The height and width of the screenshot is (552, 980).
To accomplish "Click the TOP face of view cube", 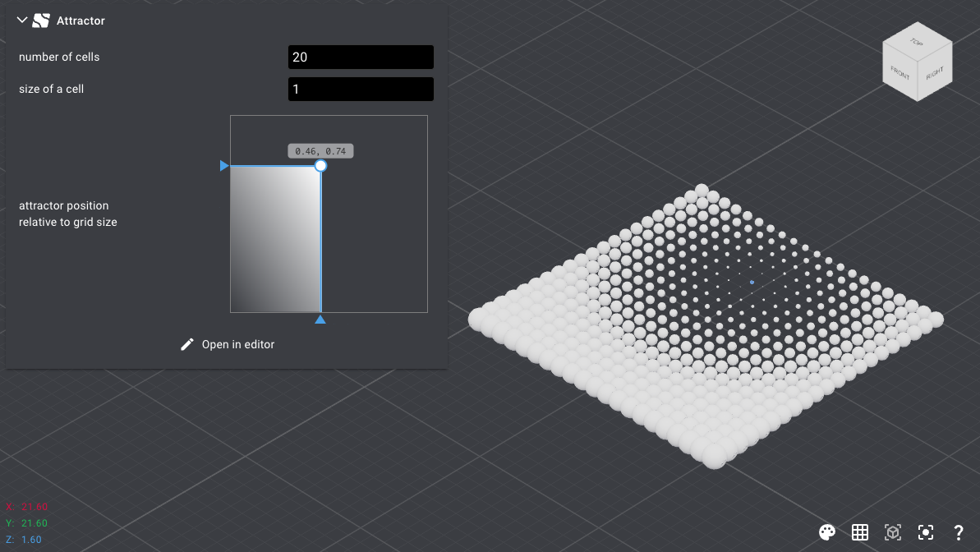I will 917,41.
